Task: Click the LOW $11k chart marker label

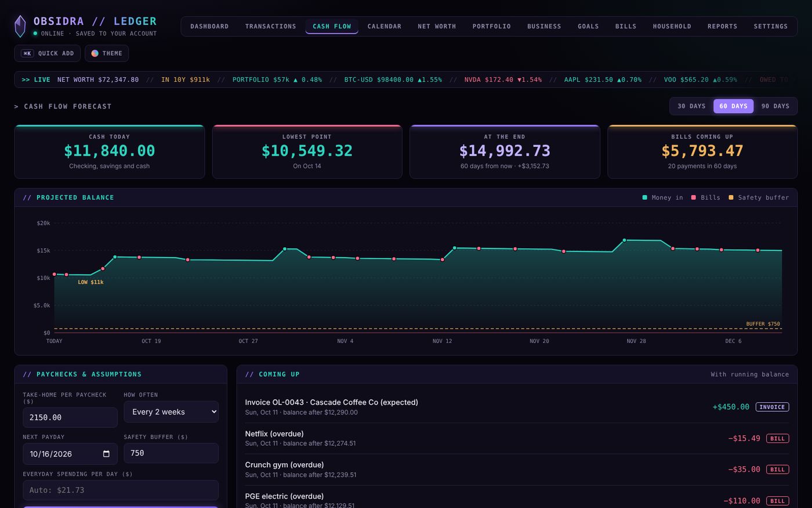Action: pyautogui.click(x=90, y=282)
